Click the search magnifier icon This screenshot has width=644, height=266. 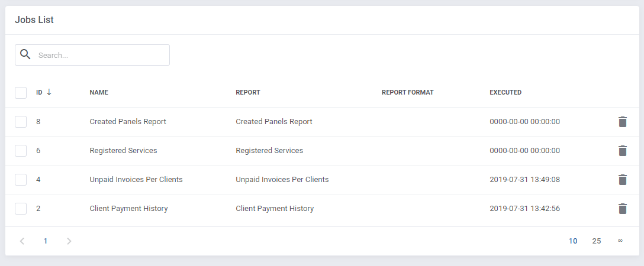[x=25, y=54]
